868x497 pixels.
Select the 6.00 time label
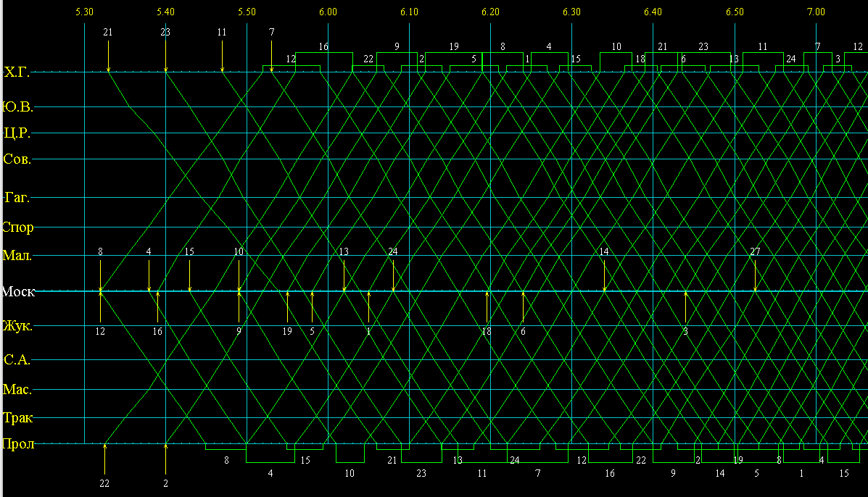[x=328, y=12]
